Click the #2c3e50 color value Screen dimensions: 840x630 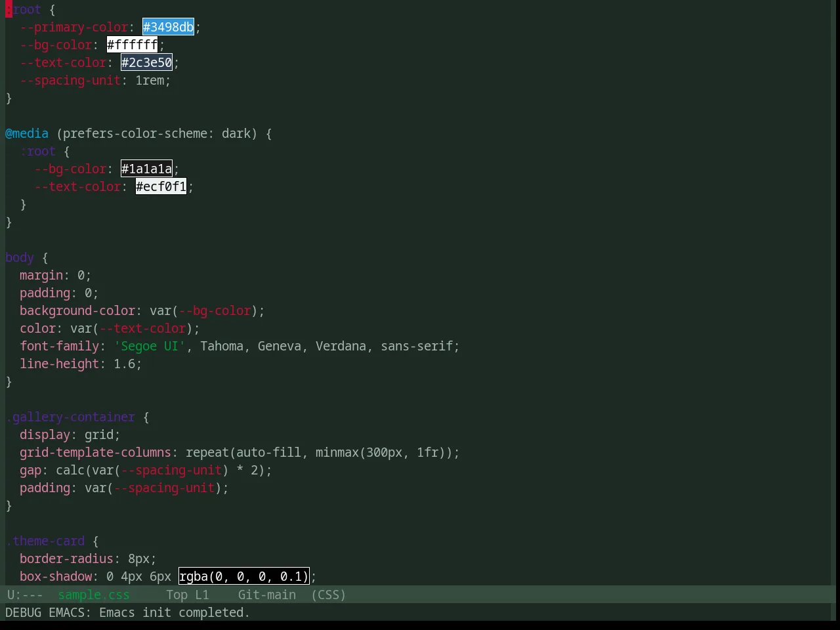tap(146, 62)
